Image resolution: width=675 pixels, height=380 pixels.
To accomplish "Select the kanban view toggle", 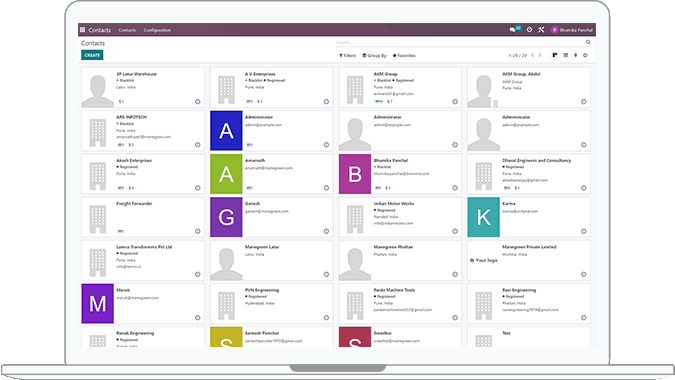I will [x=555, y=55].
